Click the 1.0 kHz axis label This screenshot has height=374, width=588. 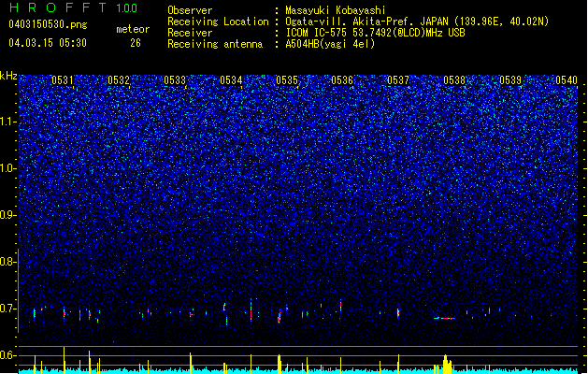point(7,168)
